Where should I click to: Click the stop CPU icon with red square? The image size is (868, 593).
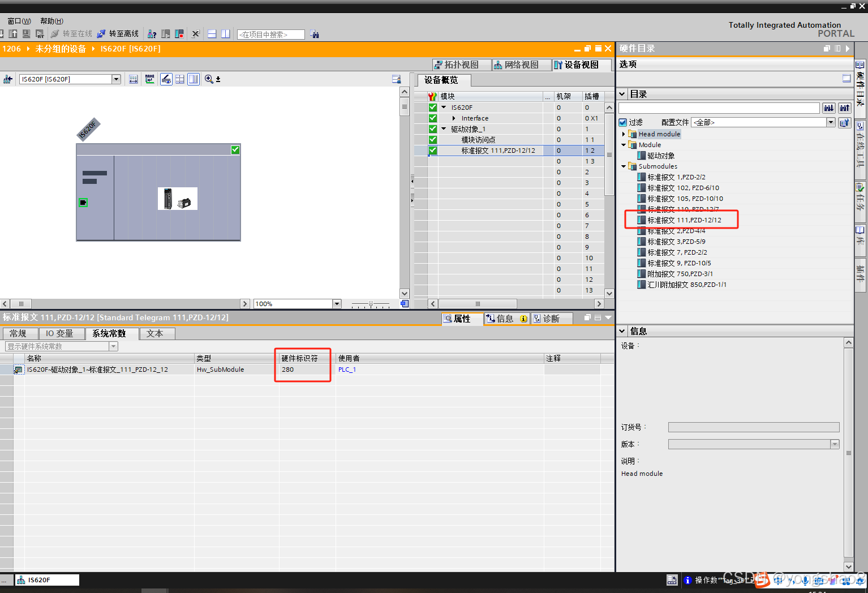179,34
